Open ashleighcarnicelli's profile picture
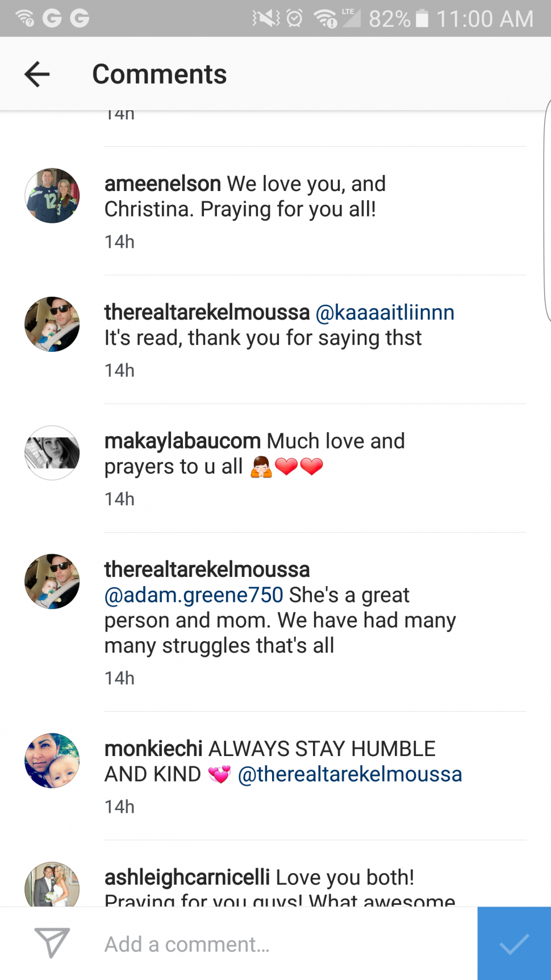Screen dimensions: 551x980 [x=52, y=885]
